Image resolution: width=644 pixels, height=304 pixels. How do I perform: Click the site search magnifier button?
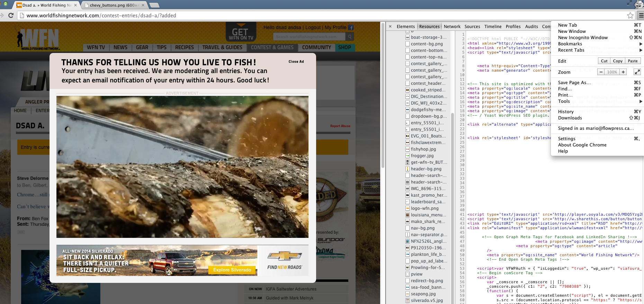[x=350, y=37]
